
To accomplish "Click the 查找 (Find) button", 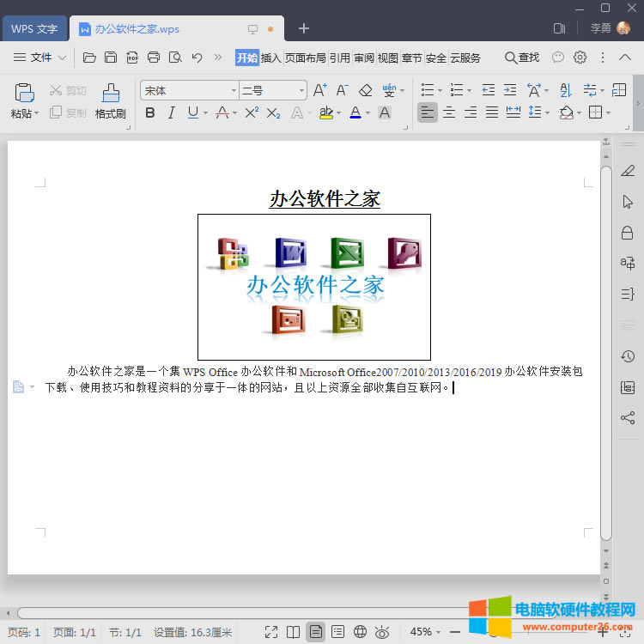I will tap(522, 58).
